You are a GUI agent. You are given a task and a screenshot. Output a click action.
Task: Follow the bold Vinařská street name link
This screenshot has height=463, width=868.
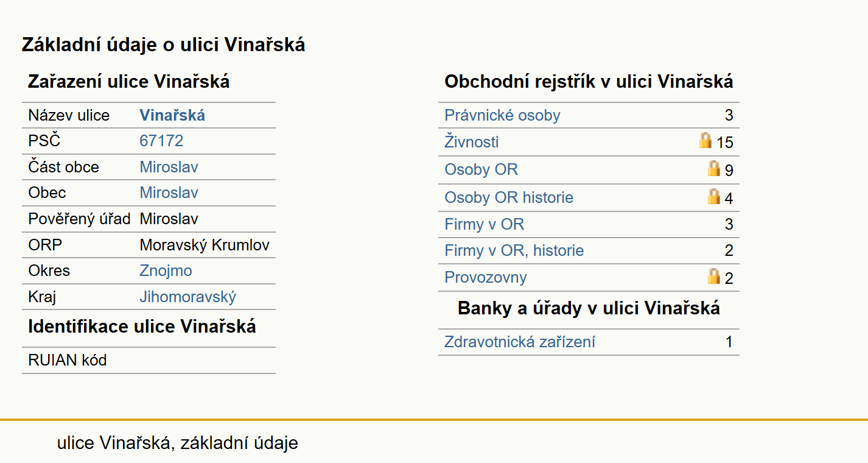[x=172, y=115]
